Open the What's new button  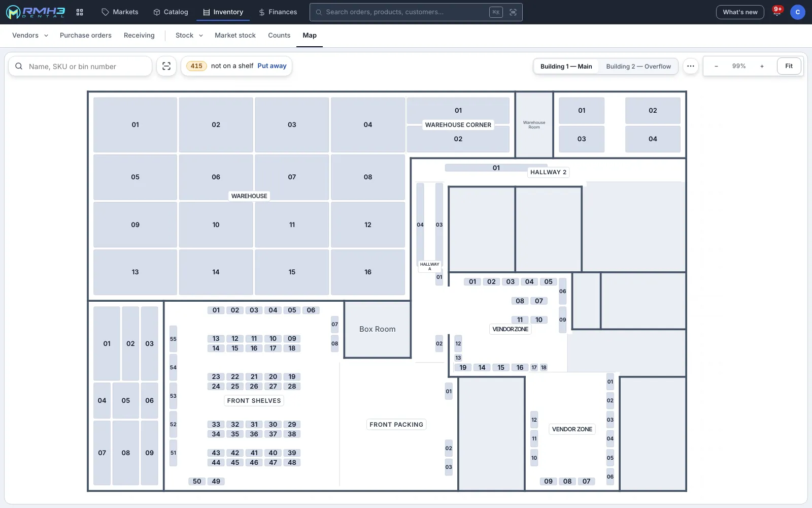tap(740, 12)
